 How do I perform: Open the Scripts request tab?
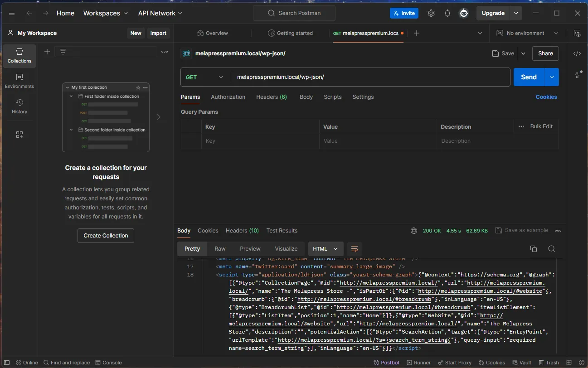coord(333,97)
